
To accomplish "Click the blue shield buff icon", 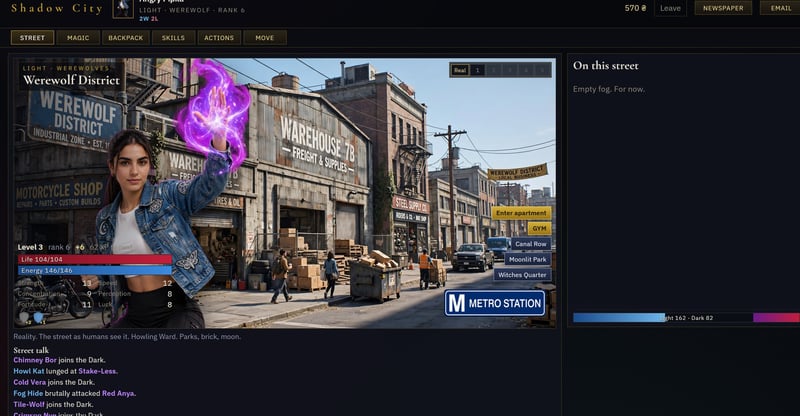I will pyautogui.click(x=38, y=317).
